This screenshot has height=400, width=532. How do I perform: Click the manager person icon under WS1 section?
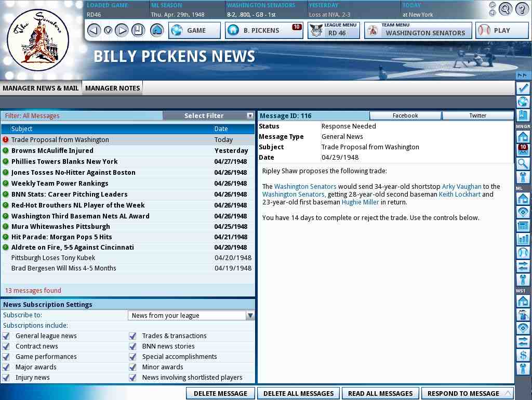[x=523, y=315]
